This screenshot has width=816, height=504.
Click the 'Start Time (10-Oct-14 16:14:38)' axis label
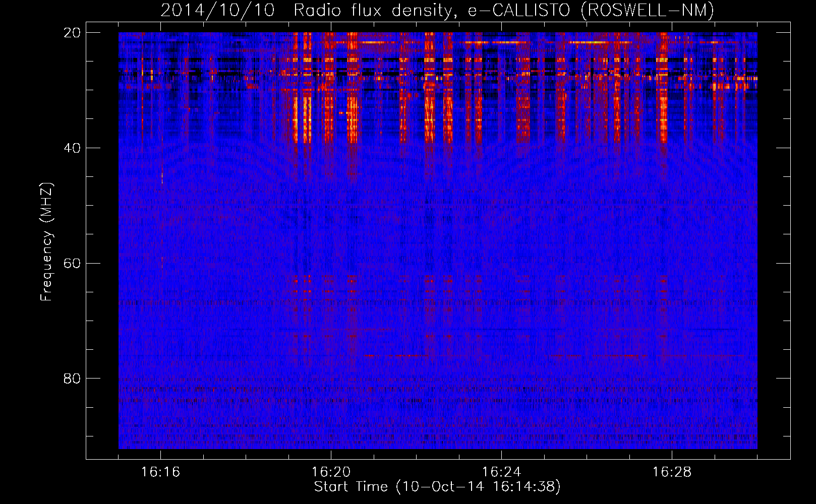(437, 487)
